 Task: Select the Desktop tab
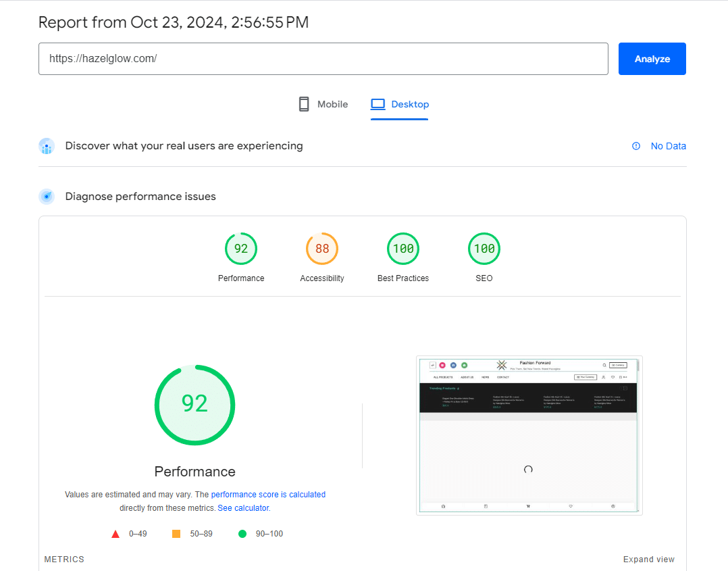tap(400, 104)
